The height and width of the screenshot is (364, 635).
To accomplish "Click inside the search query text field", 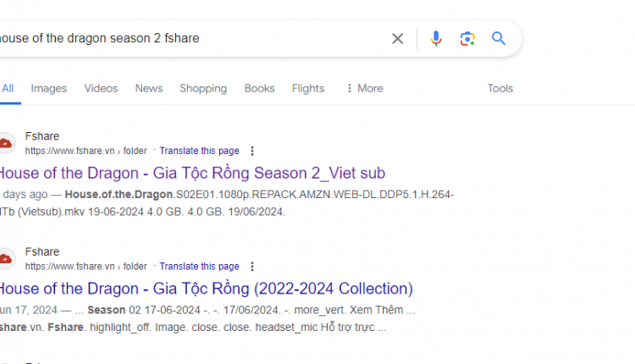I will (190, 38).
